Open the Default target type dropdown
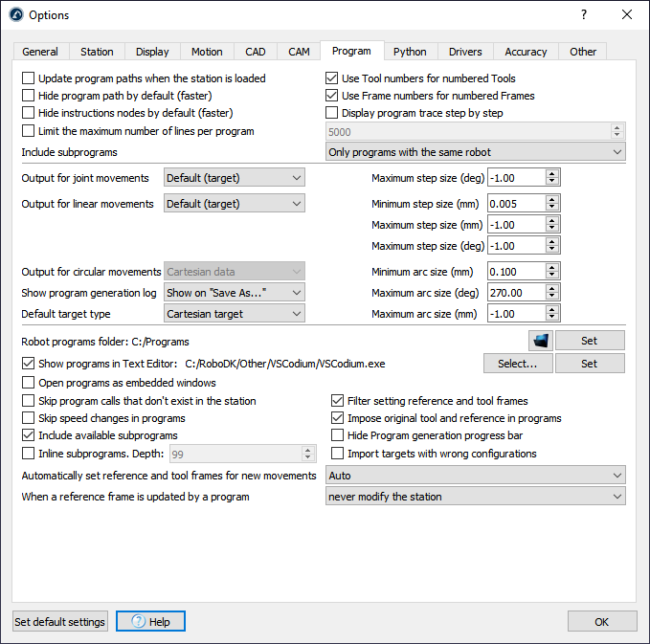The height and width of the screenshot is (644, 650). point(235,314)
